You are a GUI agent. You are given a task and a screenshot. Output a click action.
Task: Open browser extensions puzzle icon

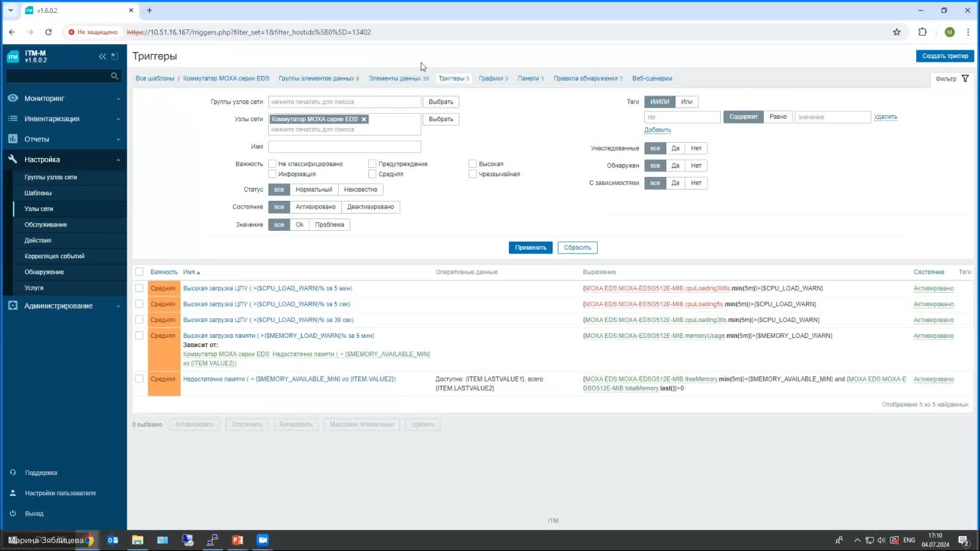922,32
